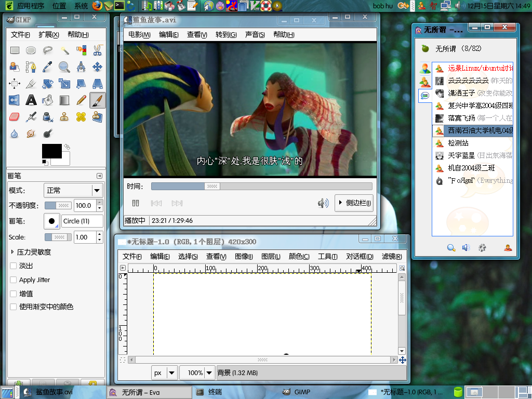
Task: Increase Scale value with stepper arrow
Action: click(x=99, y=234)
